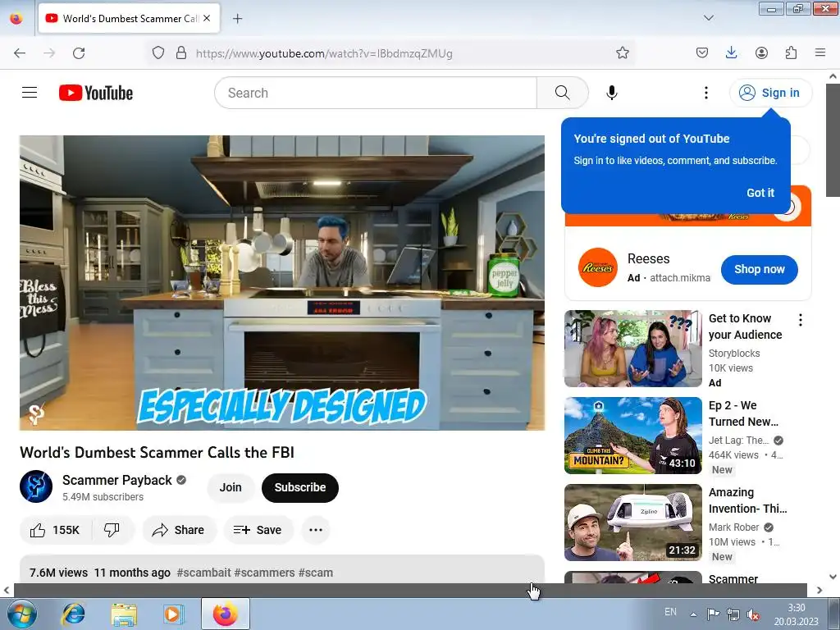840x630 pixels.
Task: Like the video with thumbs up
Action: (55, 530)
